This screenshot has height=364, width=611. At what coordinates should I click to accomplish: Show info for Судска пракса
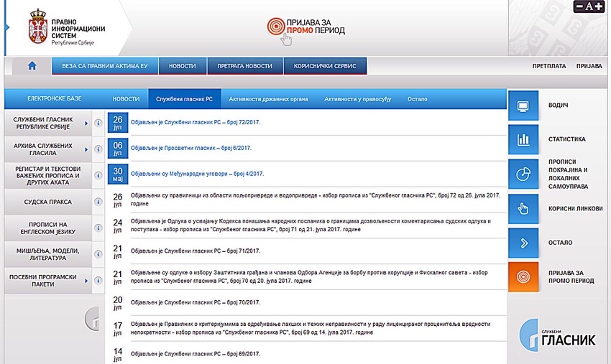pos(98,202)
